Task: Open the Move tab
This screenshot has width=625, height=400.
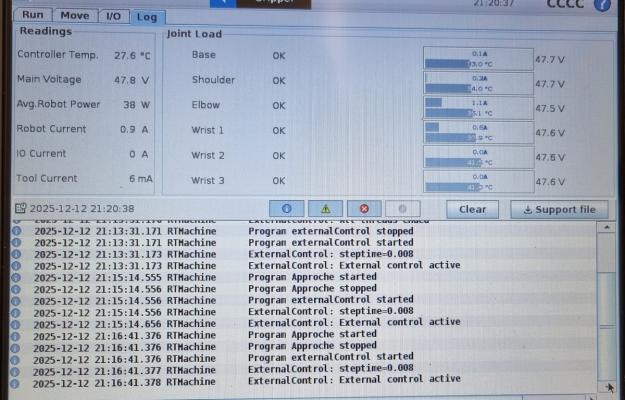Action: [x=75, y=16]
